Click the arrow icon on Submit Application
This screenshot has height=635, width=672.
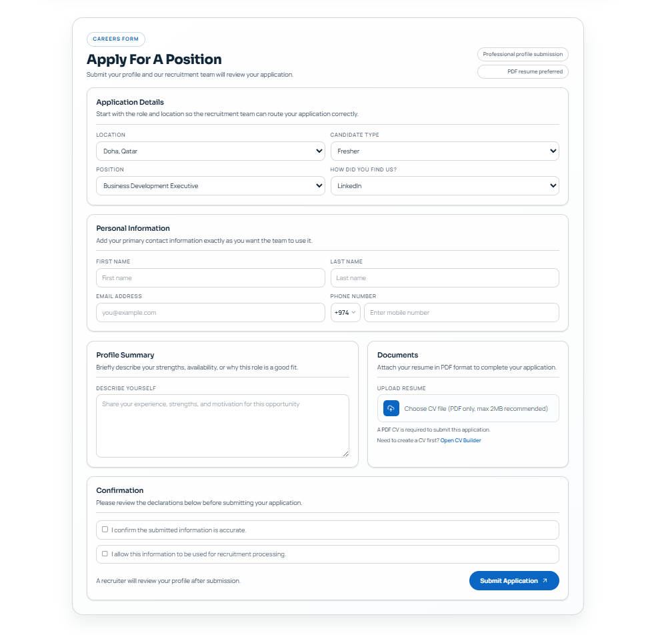545,581
